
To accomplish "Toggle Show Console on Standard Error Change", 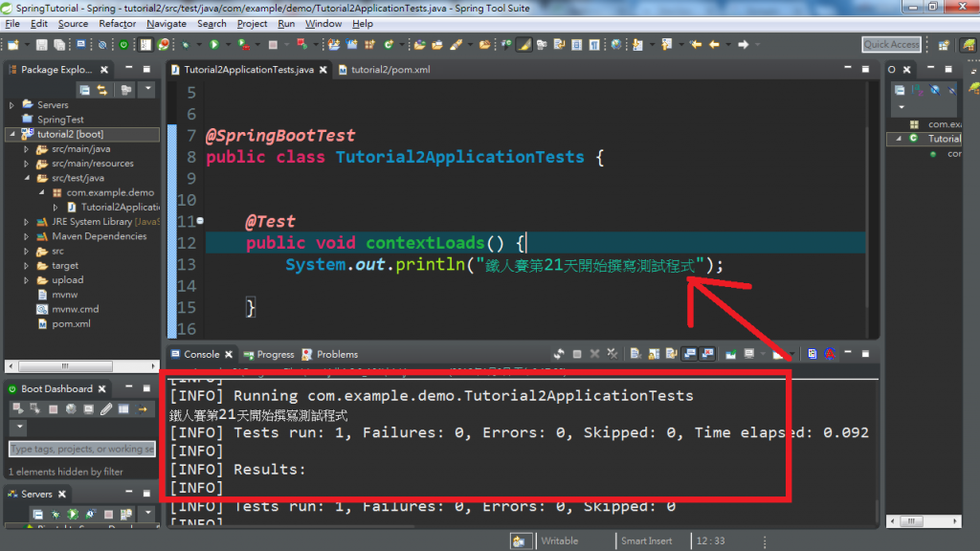I will click(707, 354).
